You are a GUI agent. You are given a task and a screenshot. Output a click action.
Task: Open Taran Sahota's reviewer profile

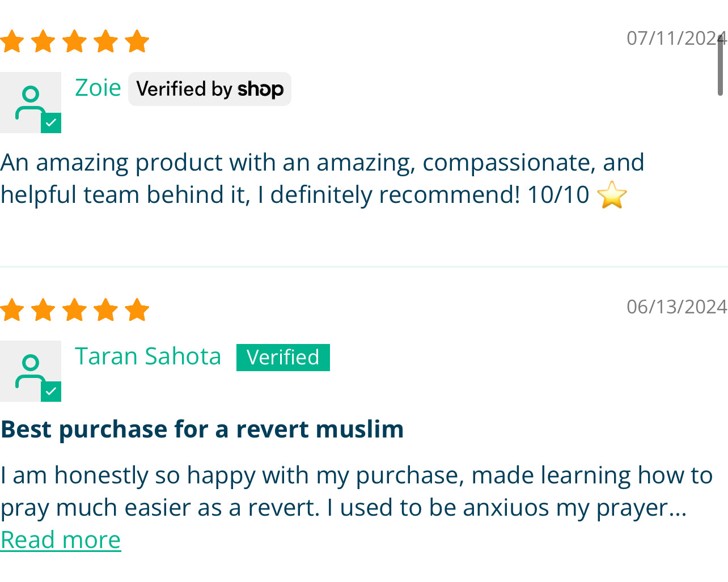148,356
